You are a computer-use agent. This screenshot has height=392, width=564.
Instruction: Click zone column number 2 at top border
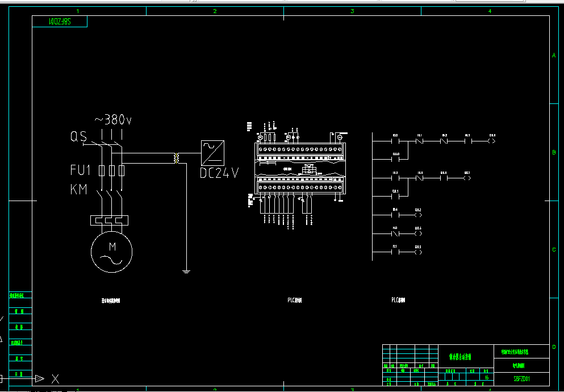pos(215,11)
